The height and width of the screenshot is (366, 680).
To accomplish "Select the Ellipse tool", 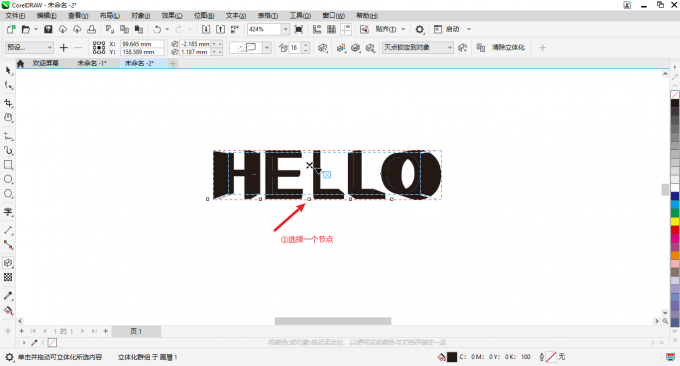I will [8, 179].
